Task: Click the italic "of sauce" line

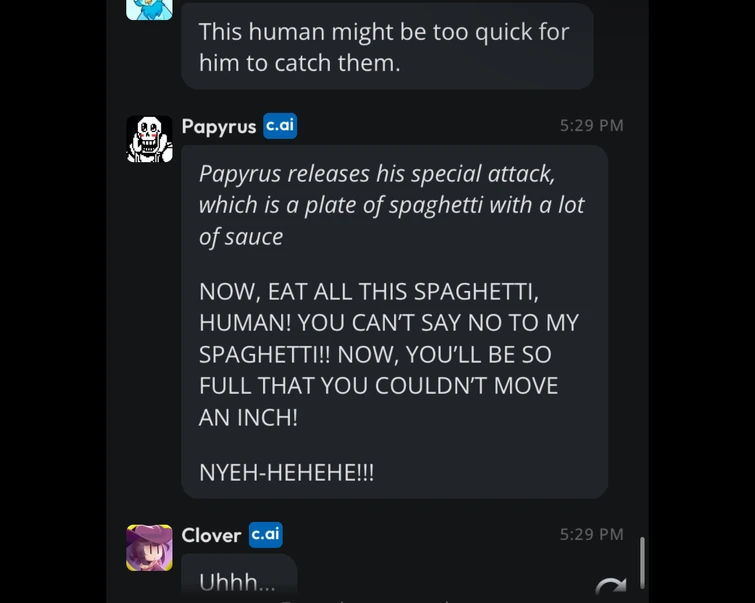Action: click(241, 237)
